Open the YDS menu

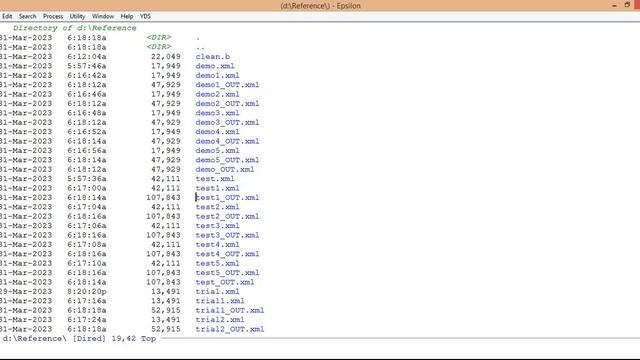click(145, 16)
